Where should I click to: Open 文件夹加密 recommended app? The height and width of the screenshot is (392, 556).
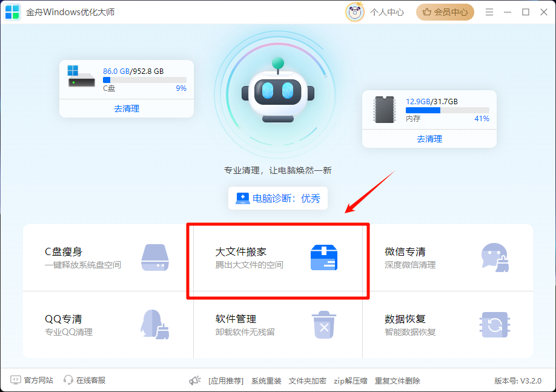[x=308, y=381]
